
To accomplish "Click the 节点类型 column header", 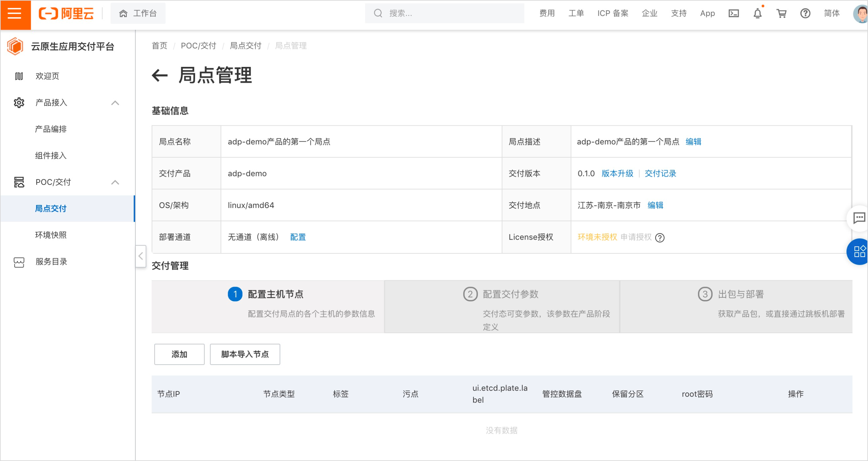I will pos(279,394).
